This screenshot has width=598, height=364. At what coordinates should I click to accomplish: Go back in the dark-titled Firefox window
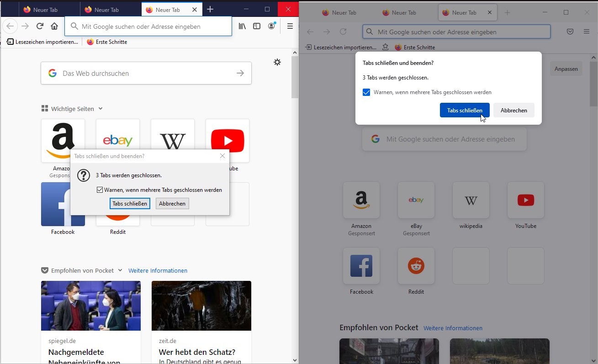(x=10, y=26)
